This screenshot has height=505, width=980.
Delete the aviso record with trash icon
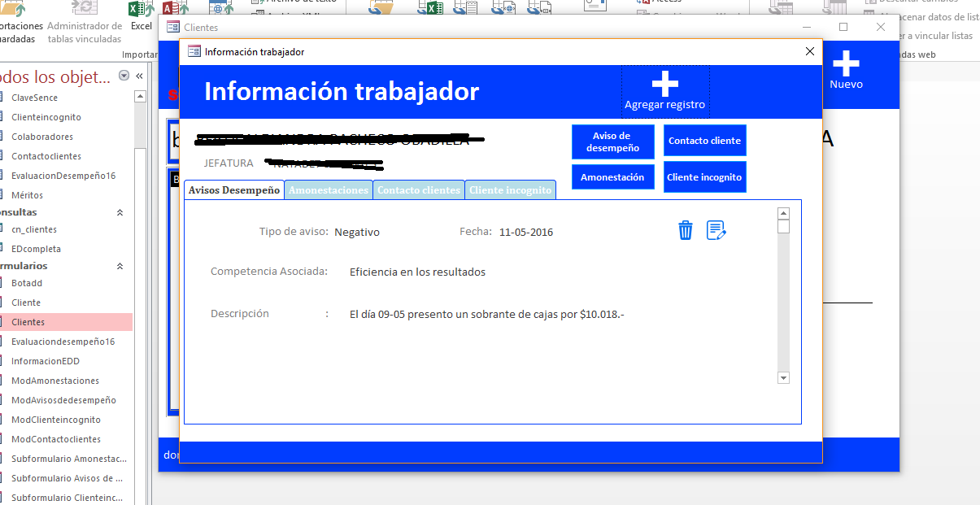(686, 231)
